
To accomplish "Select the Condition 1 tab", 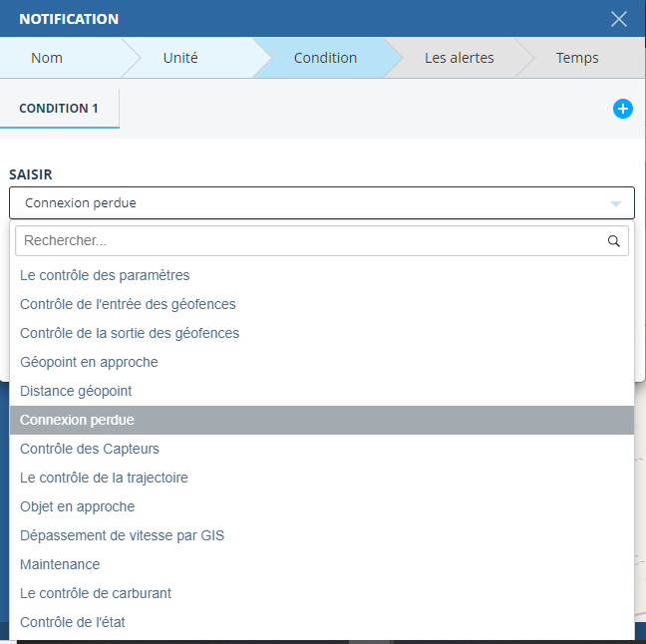I will [x=59, y=109].
